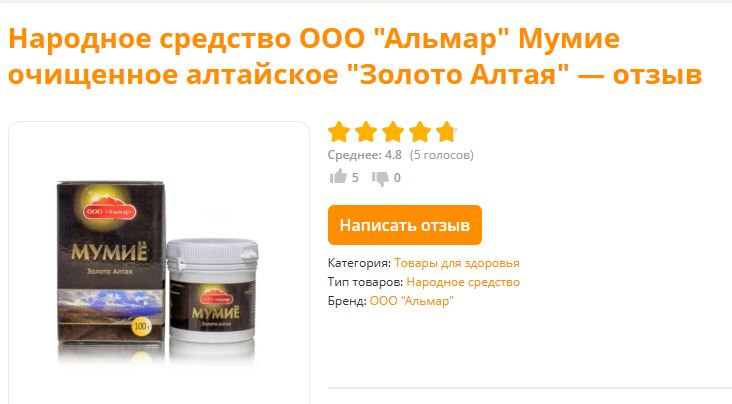Click the second rating star
The width and height of the screenshot is (732, 404).
(x=366, y=132)
